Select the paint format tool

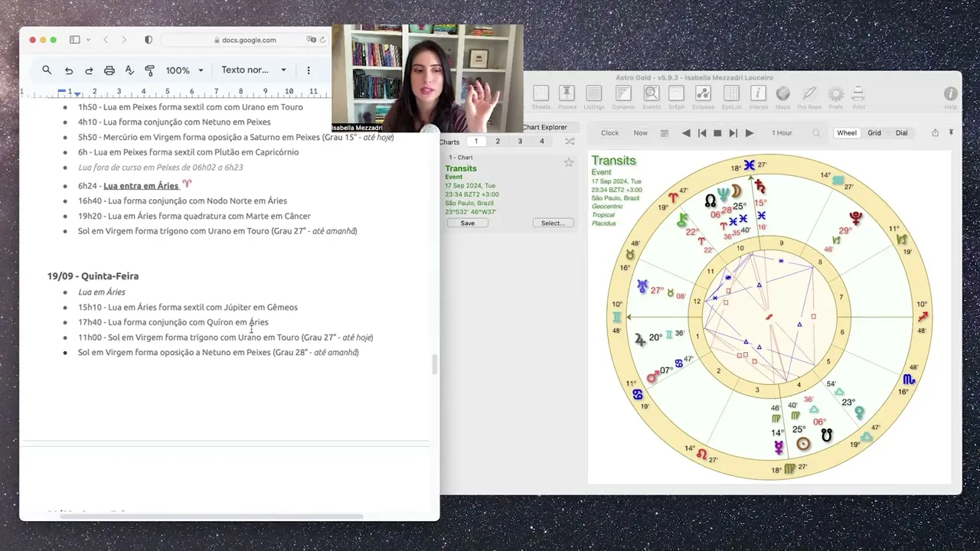coord(150,70)
